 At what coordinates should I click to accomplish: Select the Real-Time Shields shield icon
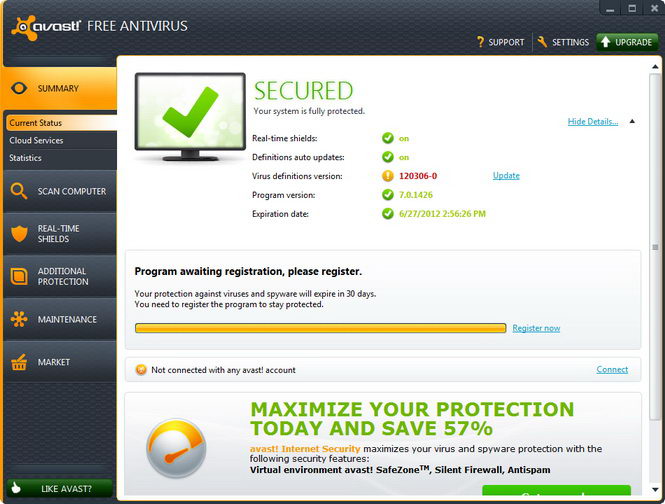click(19, 233)
